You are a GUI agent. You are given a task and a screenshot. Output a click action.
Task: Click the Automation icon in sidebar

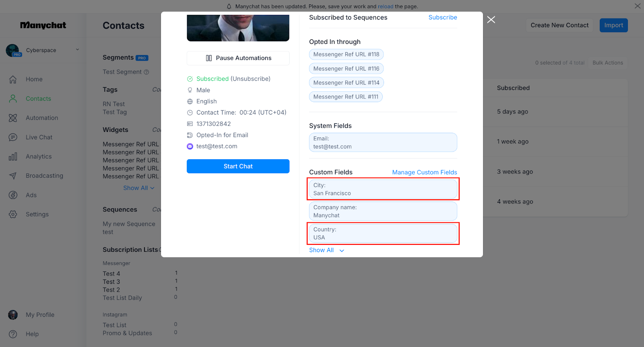click(x=13, y=118)
